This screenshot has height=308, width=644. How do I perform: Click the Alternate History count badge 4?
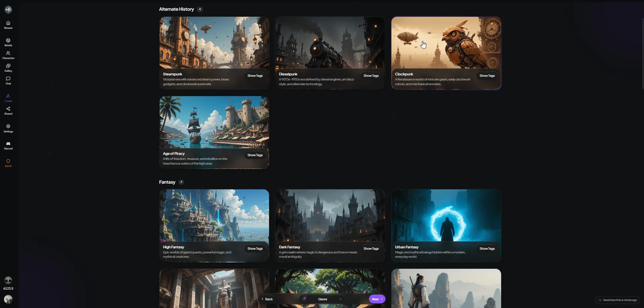click(200, 9)
